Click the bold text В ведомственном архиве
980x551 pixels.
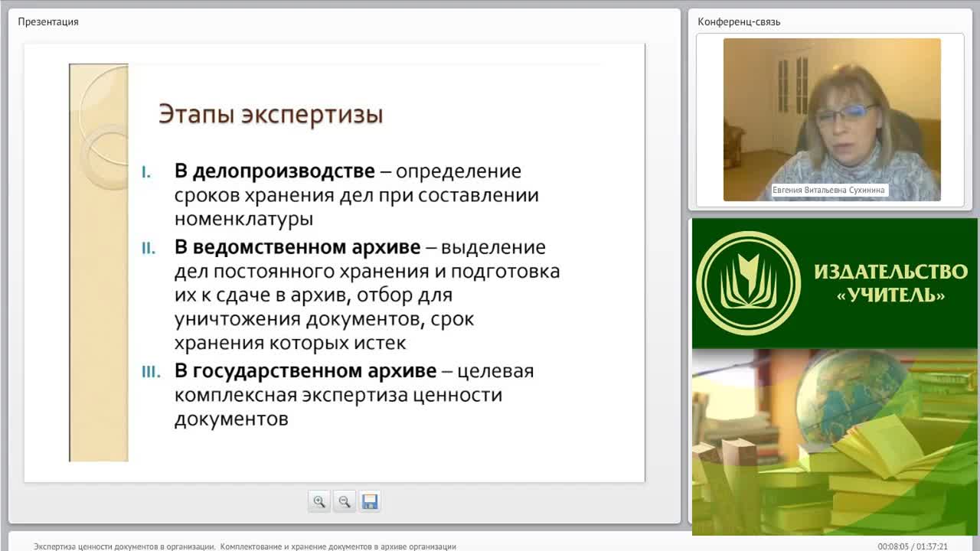click(297, 247)
